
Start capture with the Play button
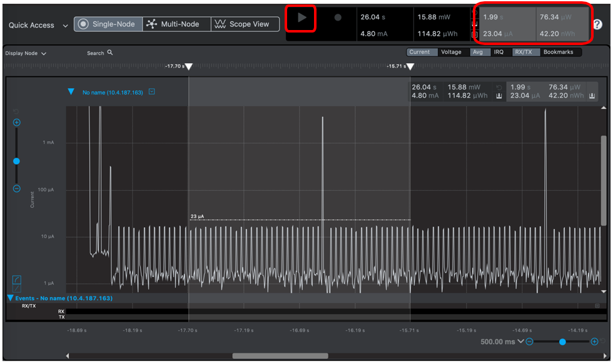(301, 18)
